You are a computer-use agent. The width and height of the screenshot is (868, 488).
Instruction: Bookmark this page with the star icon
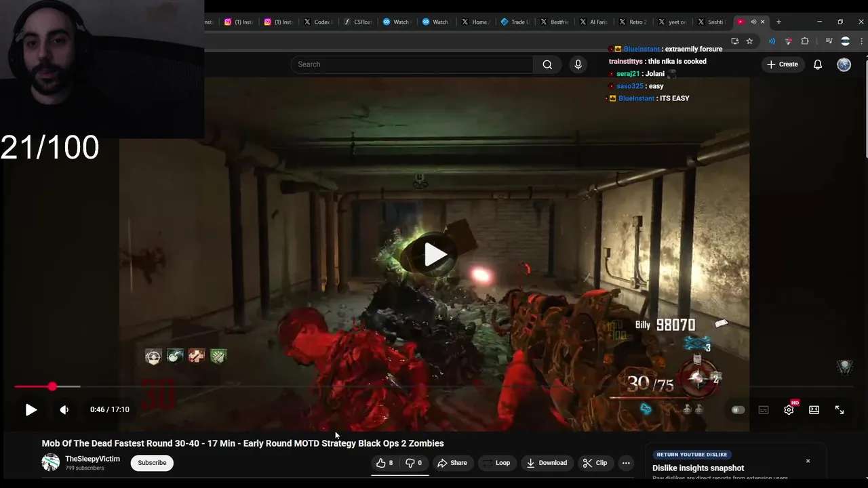point(749,41)
